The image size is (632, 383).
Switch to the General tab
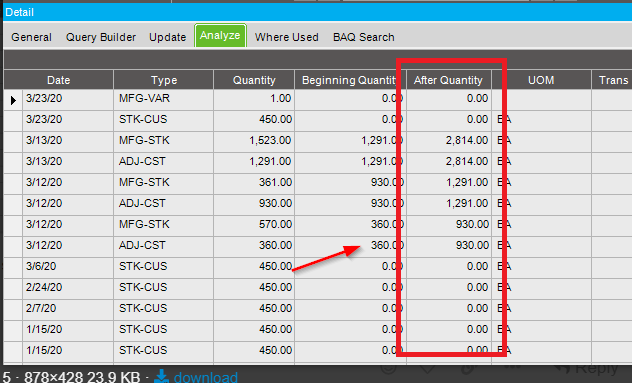tap(31, 37)
